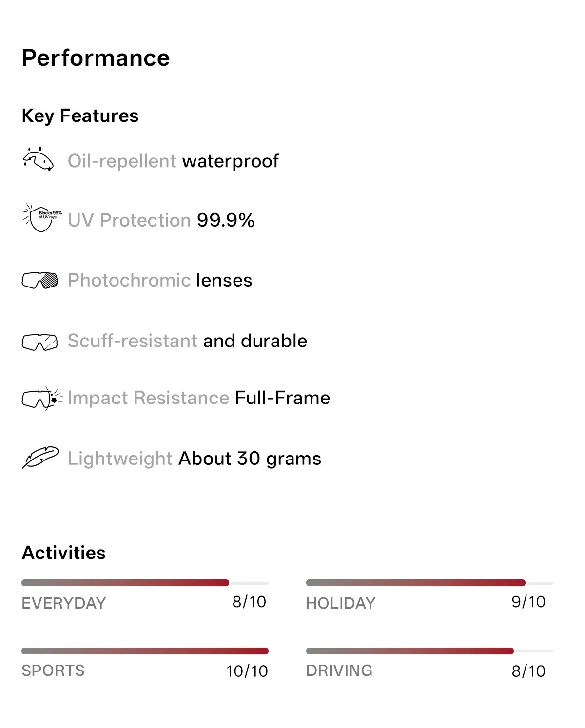Click the impact resistance goggle icon
585x728 pixels.
[42, 399]
